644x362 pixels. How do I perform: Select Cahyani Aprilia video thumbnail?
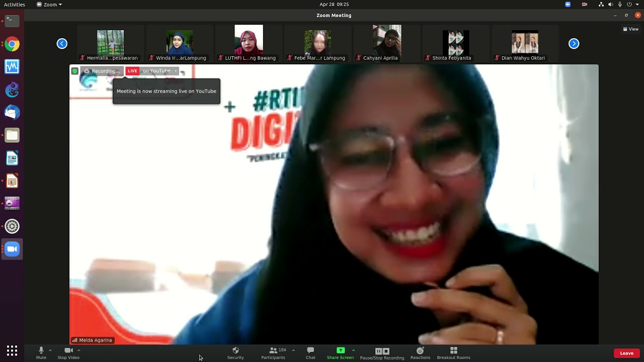pos(387,43)
